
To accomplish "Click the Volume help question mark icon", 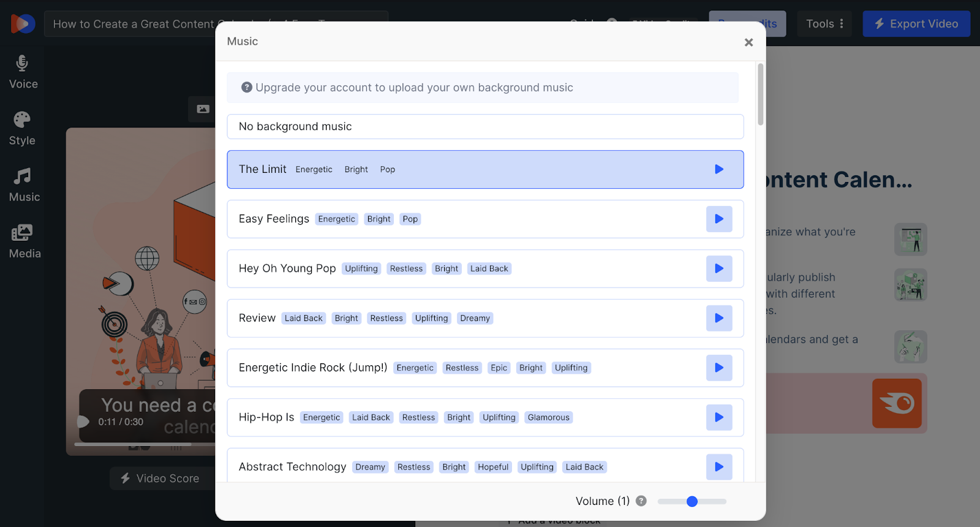I will click(641, 501).
